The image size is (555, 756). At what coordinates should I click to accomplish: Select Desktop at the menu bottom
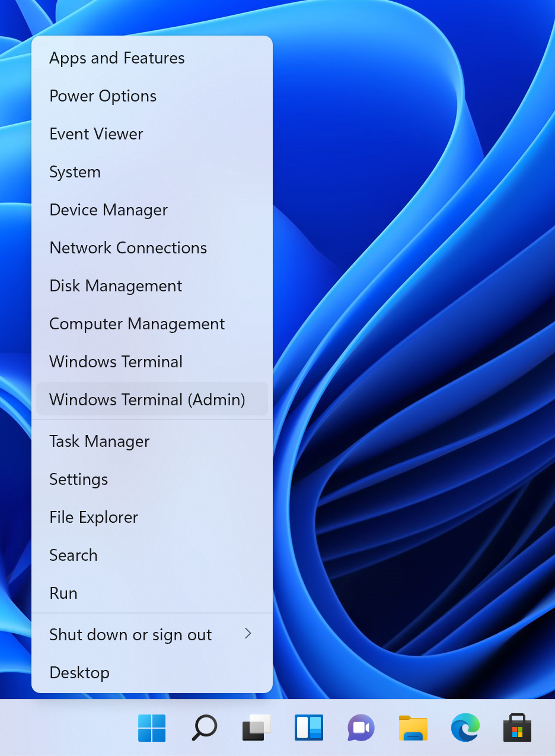79,673
